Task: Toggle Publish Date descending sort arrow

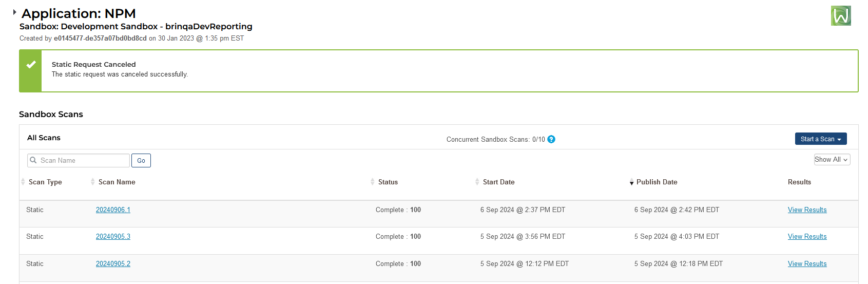Action: click(x=631, y=183)
